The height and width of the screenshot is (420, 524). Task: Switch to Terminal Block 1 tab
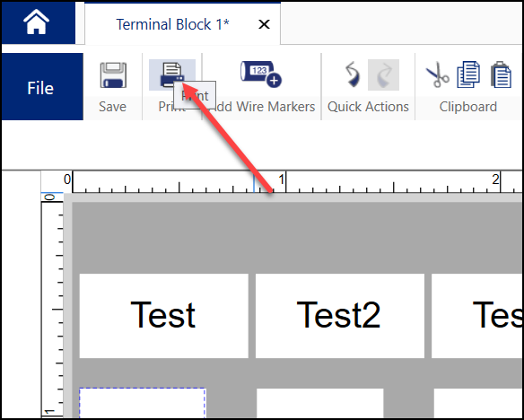(172, 24)
